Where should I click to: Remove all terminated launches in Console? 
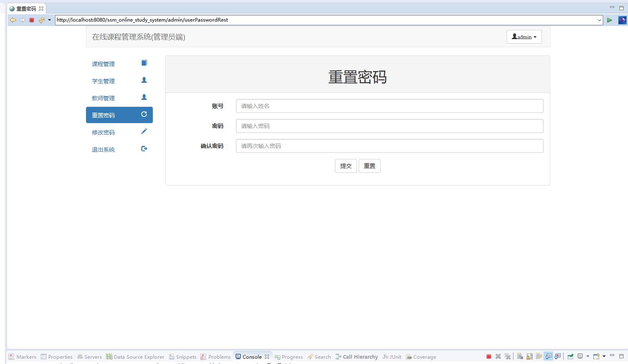[508, 356]
